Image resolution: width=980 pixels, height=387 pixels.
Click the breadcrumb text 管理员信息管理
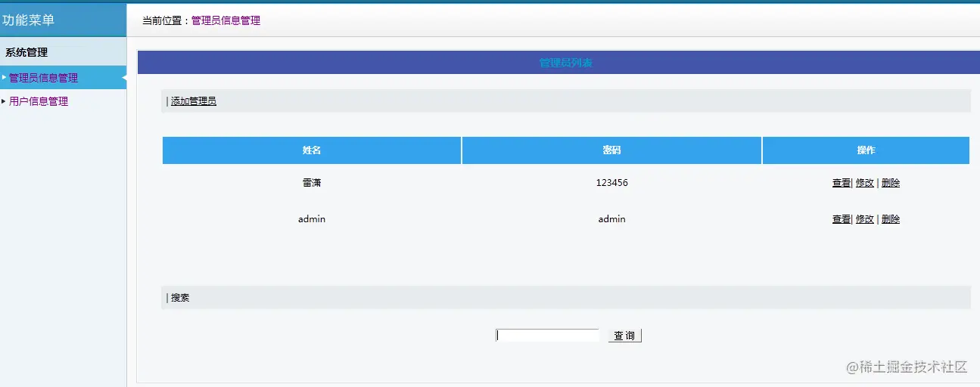click(226, 21)
